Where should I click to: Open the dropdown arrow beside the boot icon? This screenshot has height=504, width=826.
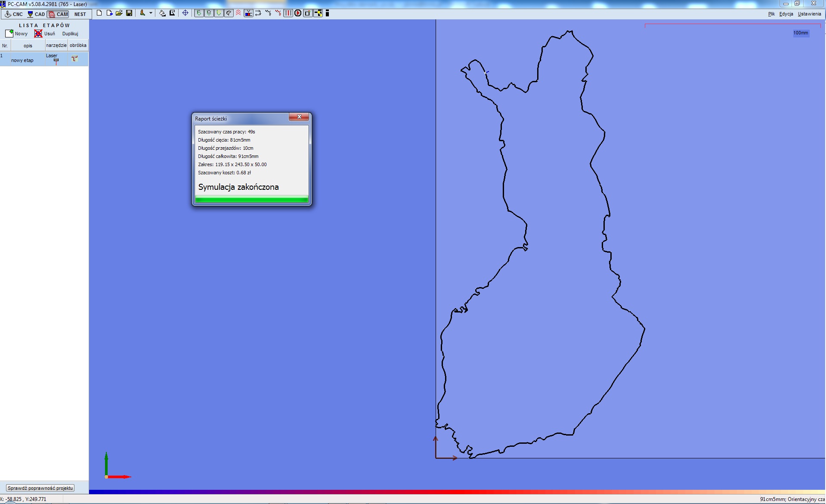(151, 13)
